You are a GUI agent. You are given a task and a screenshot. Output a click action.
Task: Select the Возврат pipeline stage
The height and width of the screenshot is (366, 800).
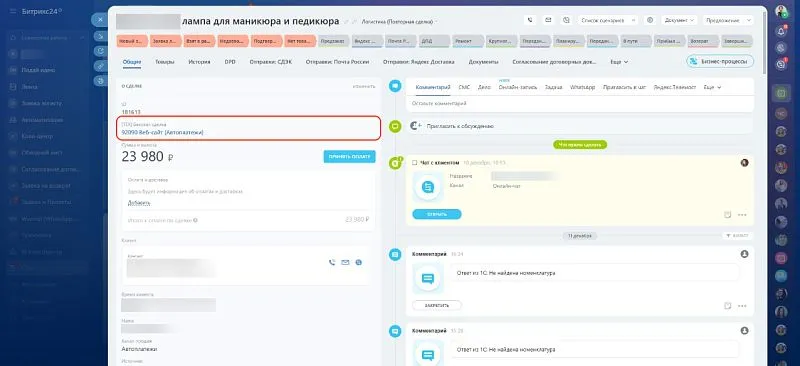[703, 41]
